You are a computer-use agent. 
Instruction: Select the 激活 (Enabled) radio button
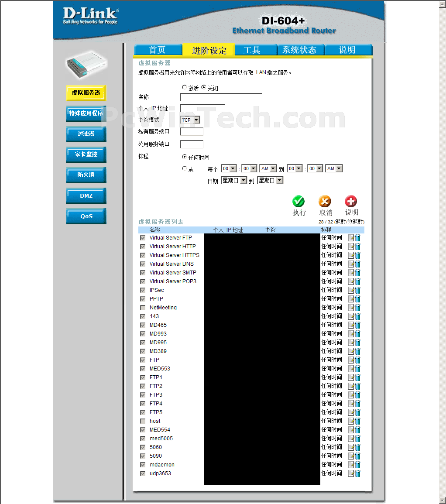pyautogui.click(x=184, y=87)
